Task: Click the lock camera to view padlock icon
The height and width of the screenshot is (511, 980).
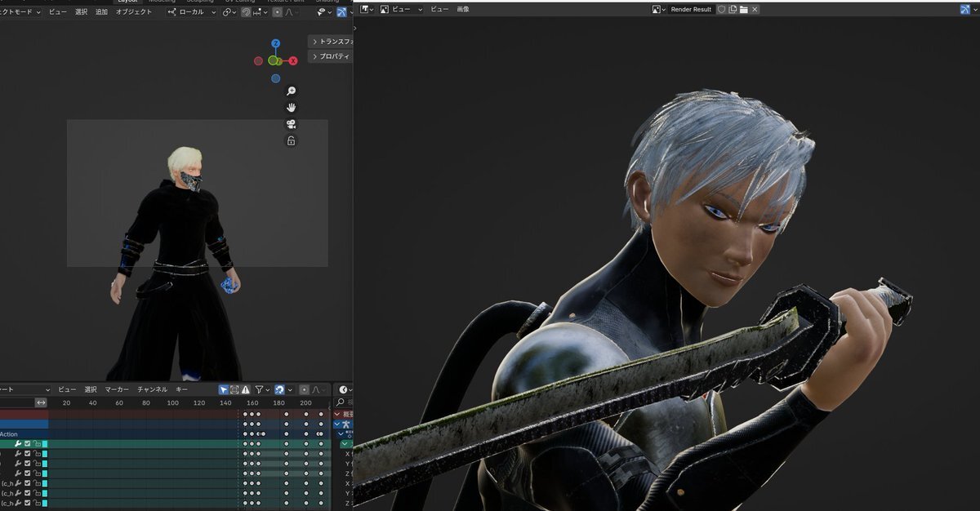Action: point(291,141)
